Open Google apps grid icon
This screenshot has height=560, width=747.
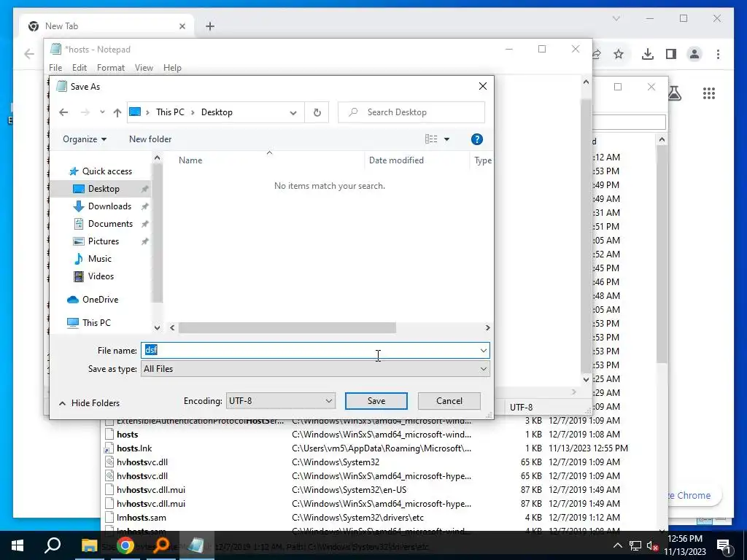click(709, 93)
